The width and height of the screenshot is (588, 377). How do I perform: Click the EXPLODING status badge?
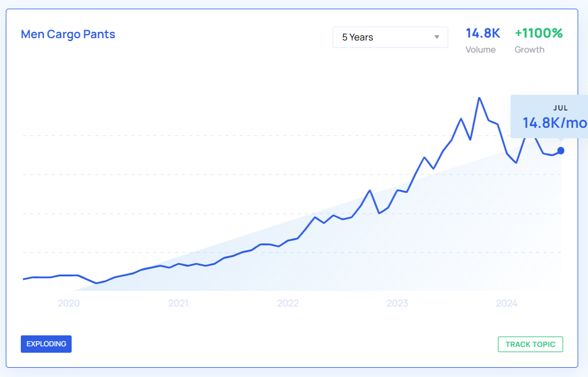(x=46, y=344)
